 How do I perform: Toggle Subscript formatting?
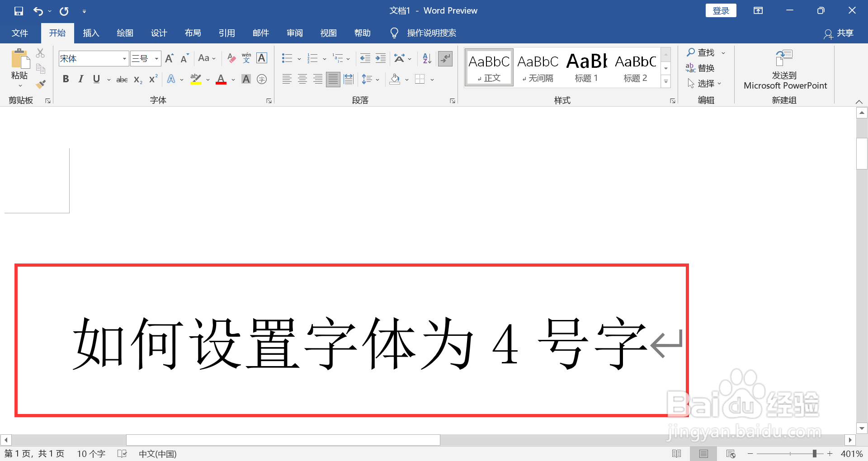(x=138, y=80)
